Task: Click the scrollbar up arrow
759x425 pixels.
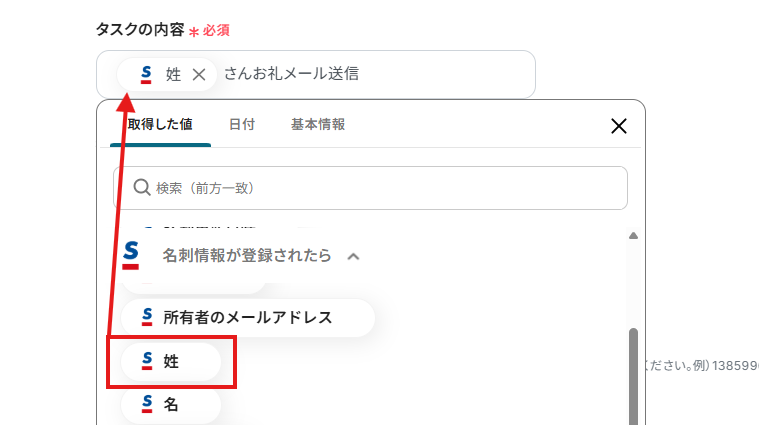Action: point(633,236)
